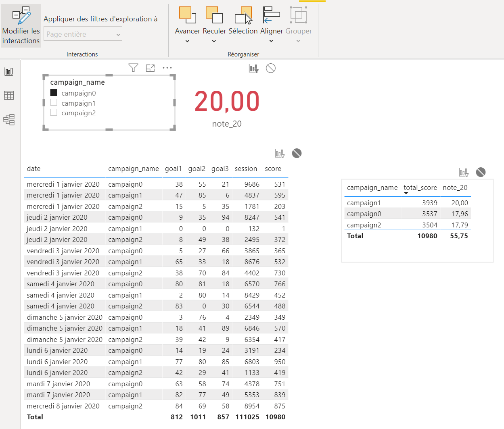Set no interaction on main date table
The image size is (504, 429).
[297, 153]
